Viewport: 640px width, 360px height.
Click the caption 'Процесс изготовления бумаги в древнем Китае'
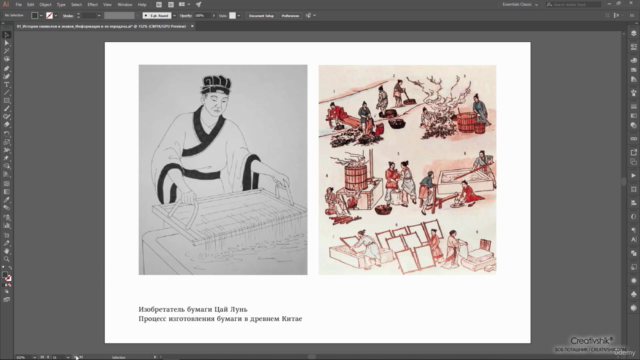220,319
